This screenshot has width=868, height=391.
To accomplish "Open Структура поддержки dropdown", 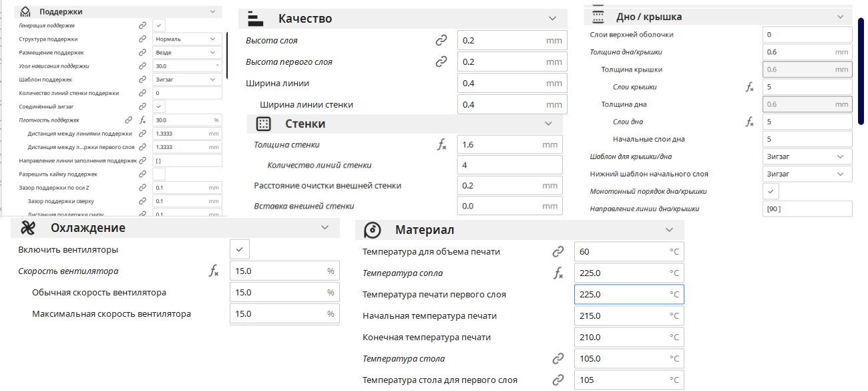I will pyautogui.click(x=187, y=39).
